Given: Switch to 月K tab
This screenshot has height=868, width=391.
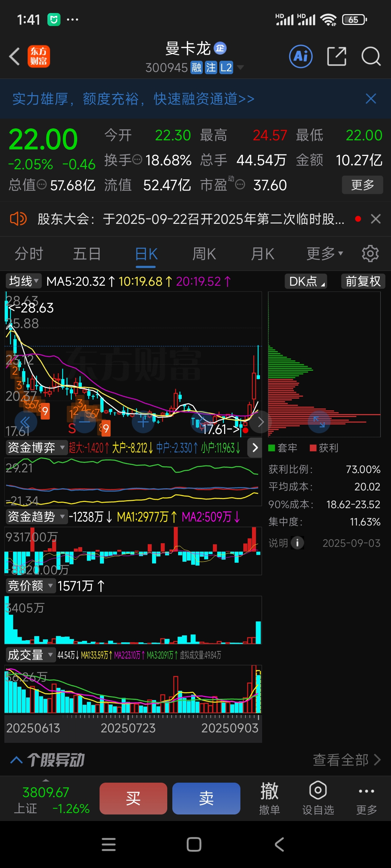Looking at the screenshot, I should 262,254.
